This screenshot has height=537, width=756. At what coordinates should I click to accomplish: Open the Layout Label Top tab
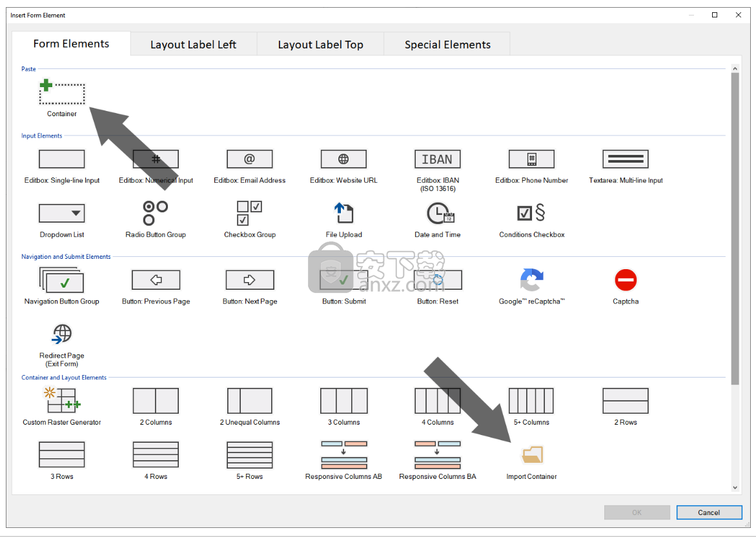click(x=321, y=45)
